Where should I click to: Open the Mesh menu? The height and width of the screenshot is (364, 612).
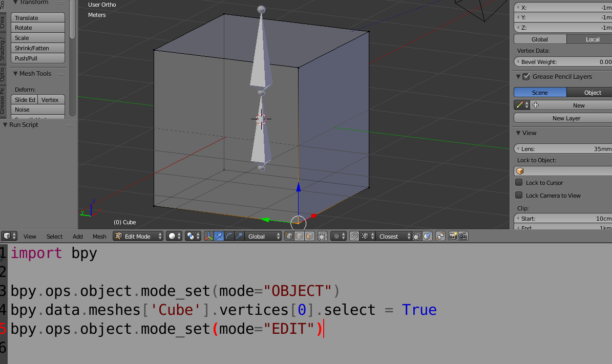coord(99,237)
